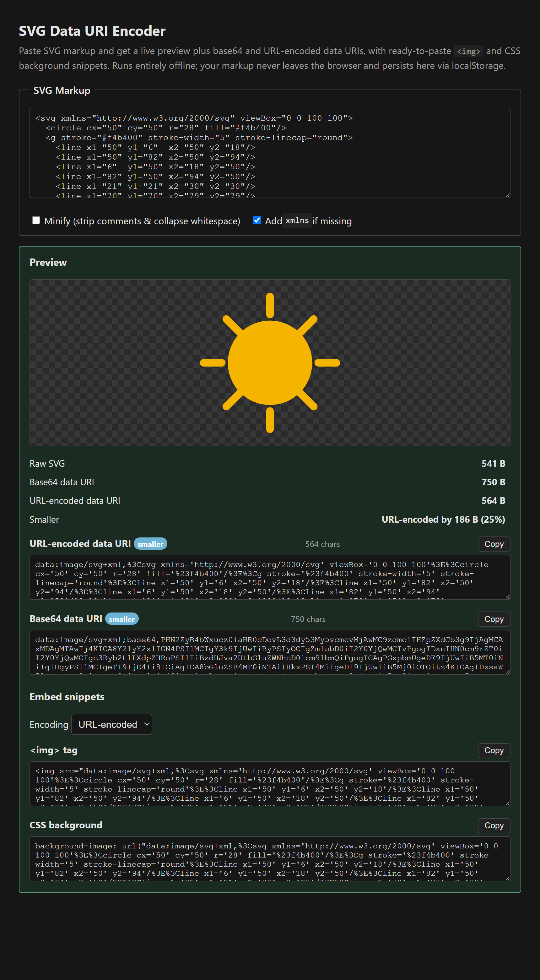Screen dimensions: 540x980
Task: Click the 'CSS background' heading
Action: pos(66,825)
